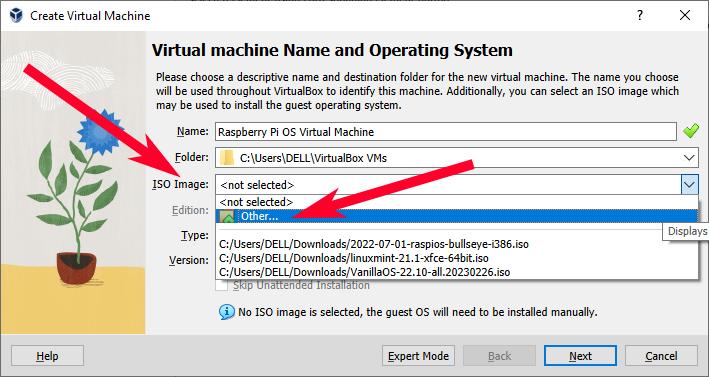Screen dimensions: 709x377
Task: Click the icon beside the Other... entry
Action: (227, 217)
